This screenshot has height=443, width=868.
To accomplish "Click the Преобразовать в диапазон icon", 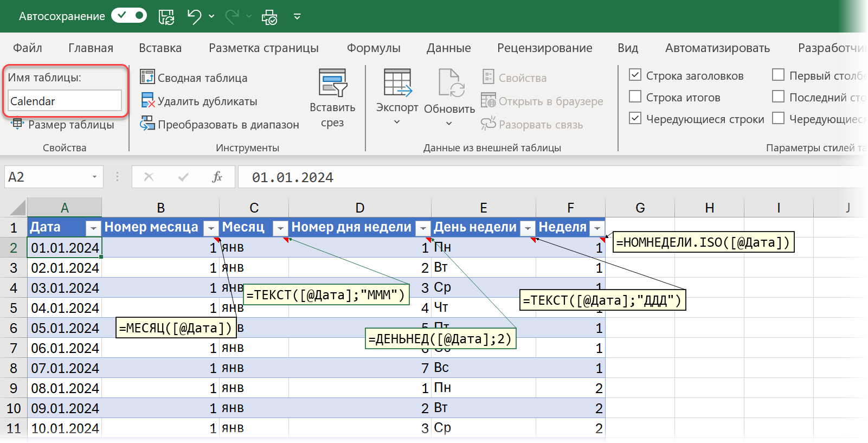I will pos(147,124).
